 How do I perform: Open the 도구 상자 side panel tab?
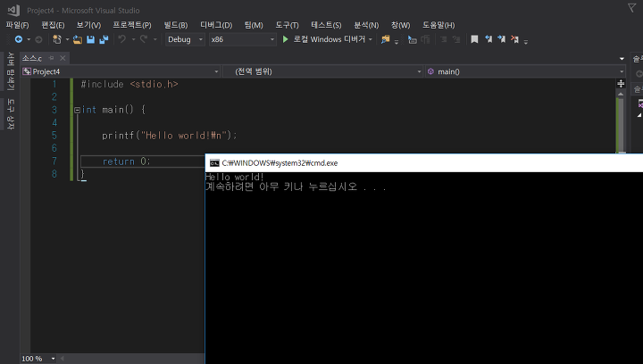11,114
